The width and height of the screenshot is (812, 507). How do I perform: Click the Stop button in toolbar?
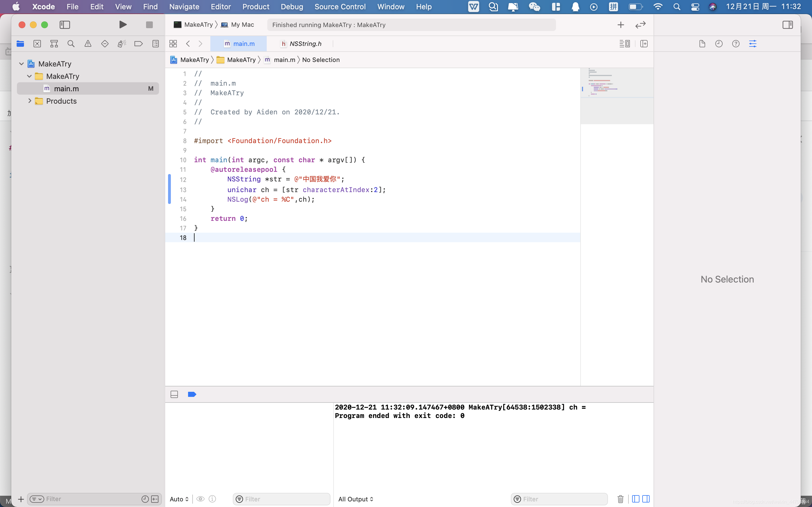(x=149, y=25)
